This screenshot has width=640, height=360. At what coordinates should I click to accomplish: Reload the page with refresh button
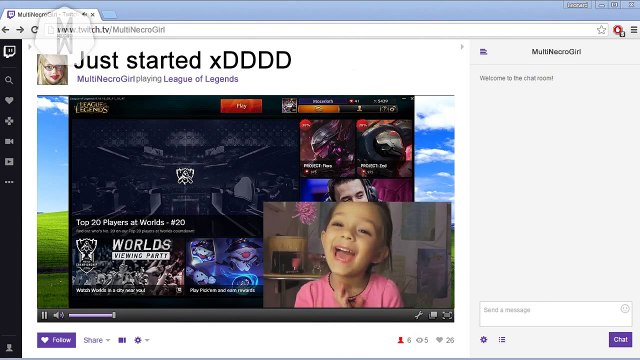[x=35, y=30]
